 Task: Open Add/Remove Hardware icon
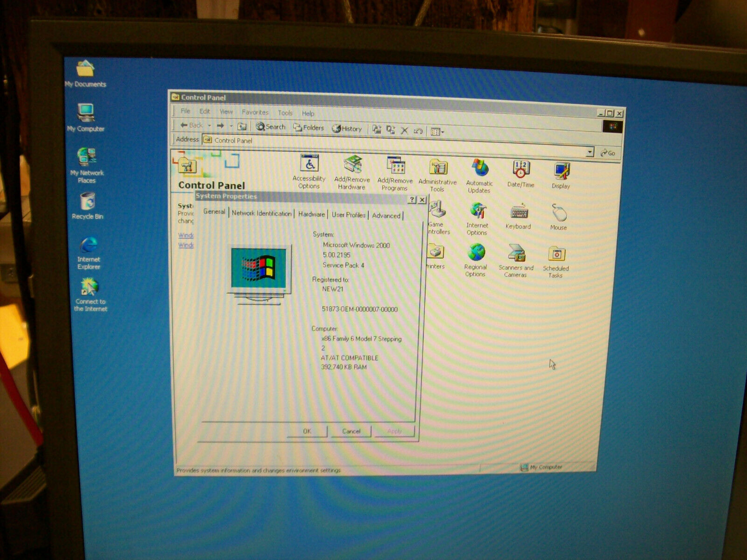click(x=352, y=172)
